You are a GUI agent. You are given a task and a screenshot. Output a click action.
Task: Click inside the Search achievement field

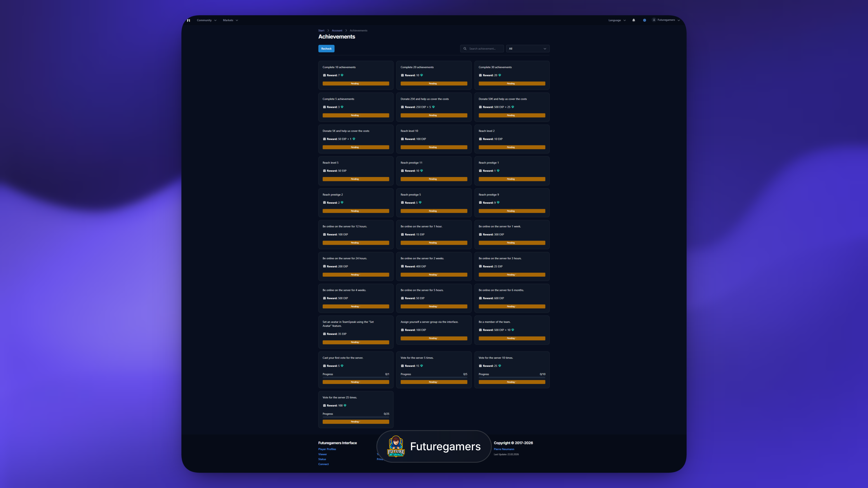[x=484, y=49]
